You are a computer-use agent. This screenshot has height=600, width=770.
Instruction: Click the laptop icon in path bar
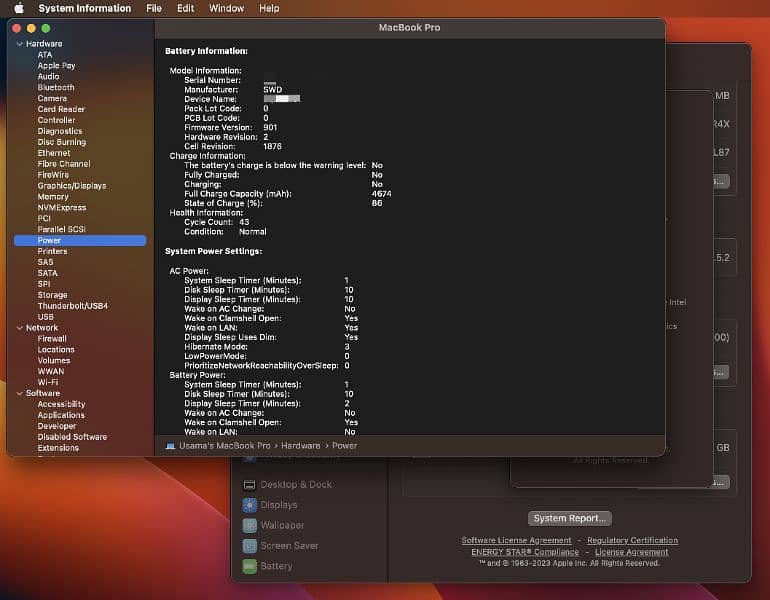170,446
